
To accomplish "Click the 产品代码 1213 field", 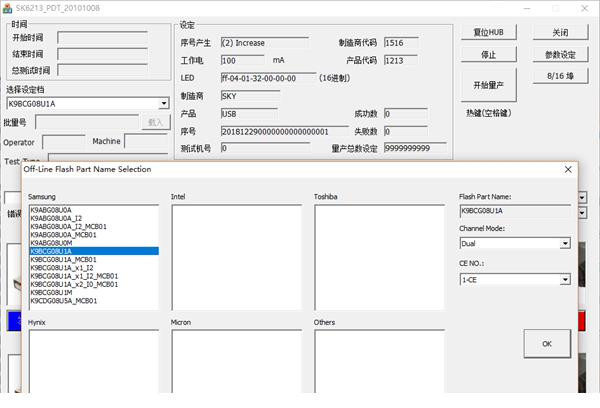I will 401,60.
